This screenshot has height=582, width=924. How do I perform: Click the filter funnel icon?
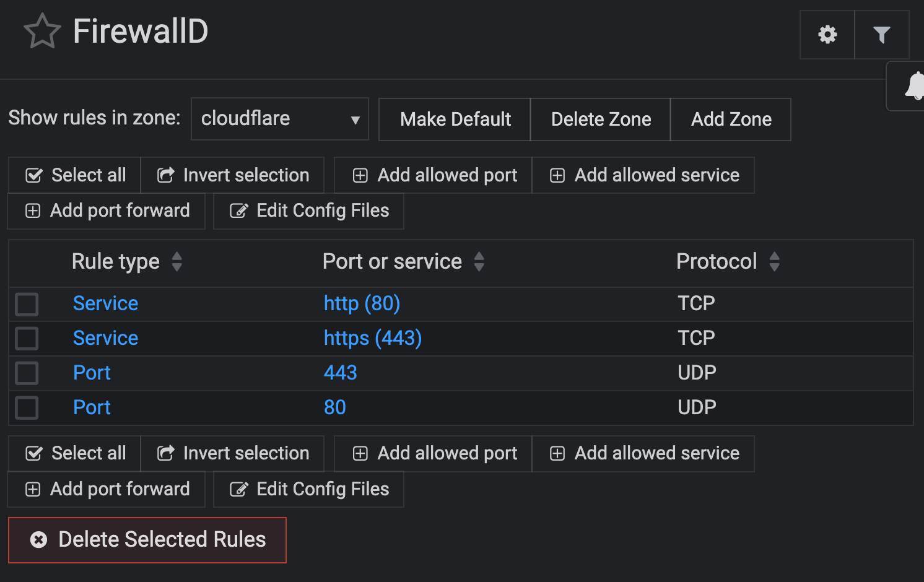[881, 34]
